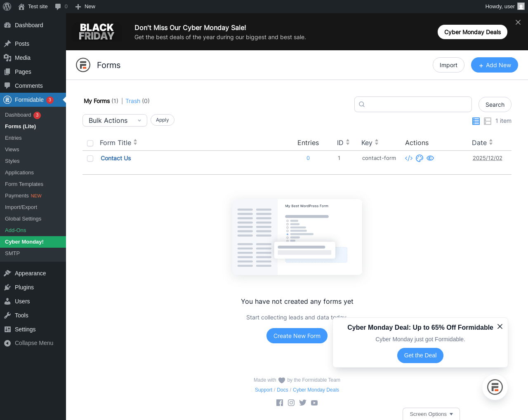Open the WordPress logo menu
Viewport: 528px width, 420px height.
7,7
